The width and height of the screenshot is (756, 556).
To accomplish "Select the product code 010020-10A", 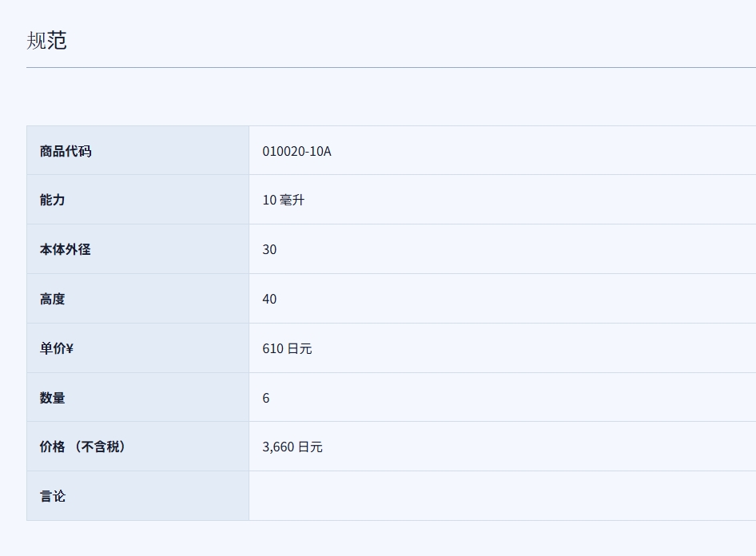I will 296,151.
